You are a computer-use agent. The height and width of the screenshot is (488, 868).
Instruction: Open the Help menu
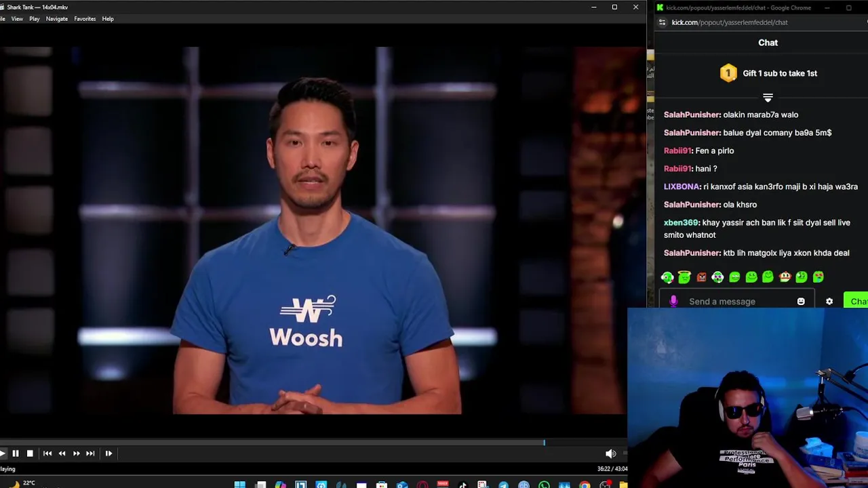point(108,19)
